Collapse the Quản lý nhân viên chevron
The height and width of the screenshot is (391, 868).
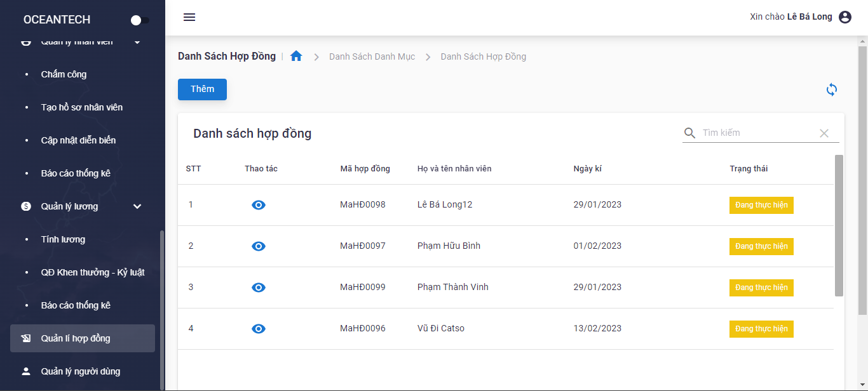coord(137,41)
